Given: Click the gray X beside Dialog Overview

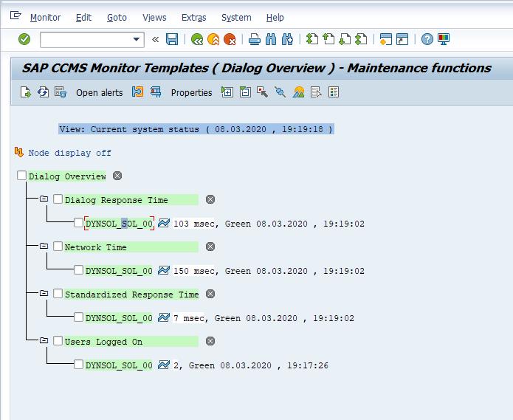Looking at the screenshot, I should [x=117, y=176].
